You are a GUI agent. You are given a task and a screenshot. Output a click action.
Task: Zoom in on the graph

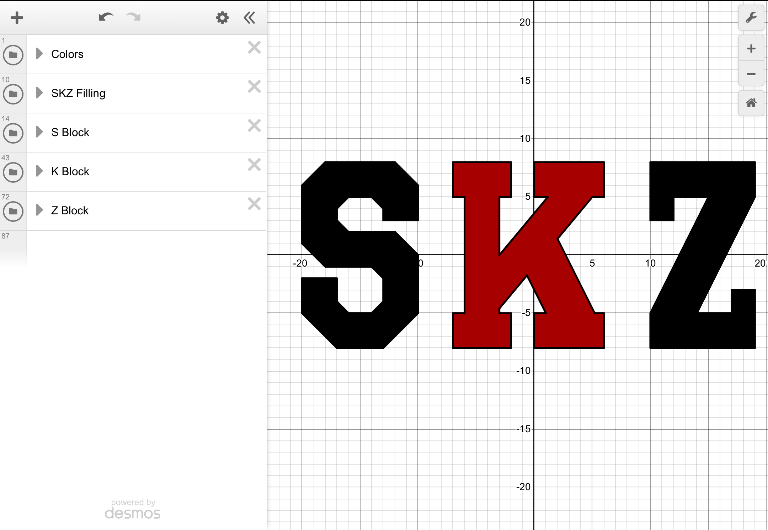[x=751, y=48]
